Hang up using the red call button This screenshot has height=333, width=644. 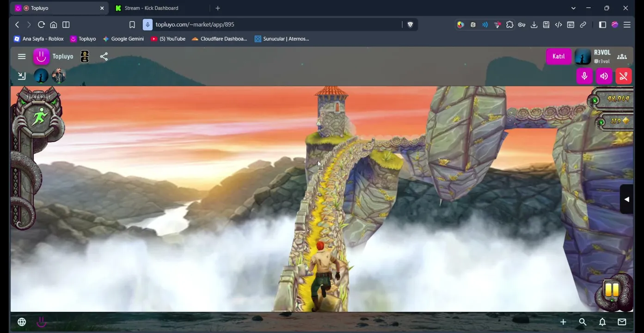(624, 76)
